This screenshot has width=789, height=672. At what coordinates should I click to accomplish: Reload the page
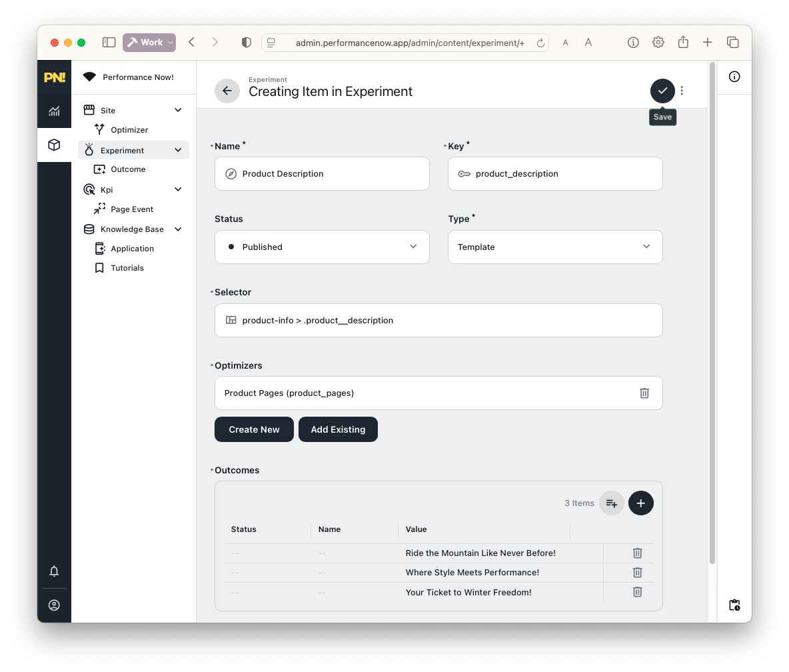tap(540, 43)
